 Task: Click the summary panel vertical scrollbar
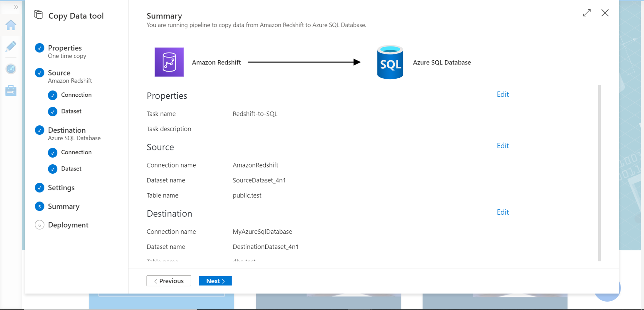599,173
